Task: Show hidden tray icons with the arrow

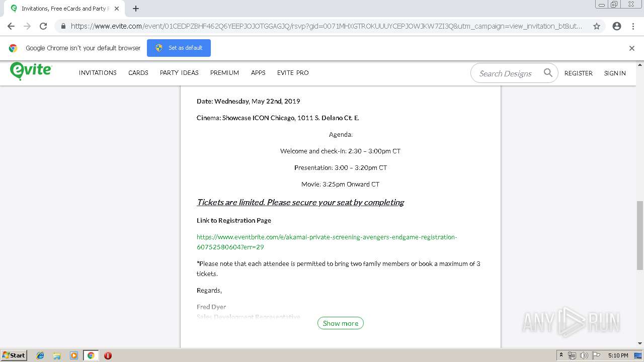Action: click(561, 355)
